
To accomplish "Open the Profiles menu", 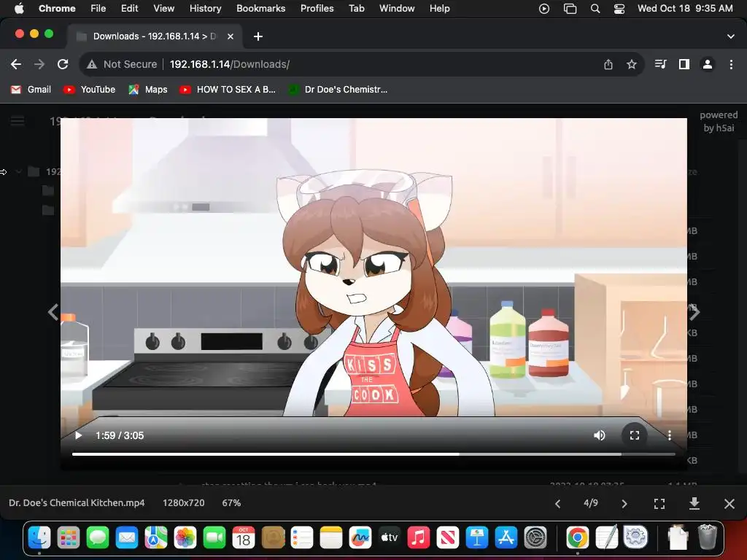I will (317, 8).
